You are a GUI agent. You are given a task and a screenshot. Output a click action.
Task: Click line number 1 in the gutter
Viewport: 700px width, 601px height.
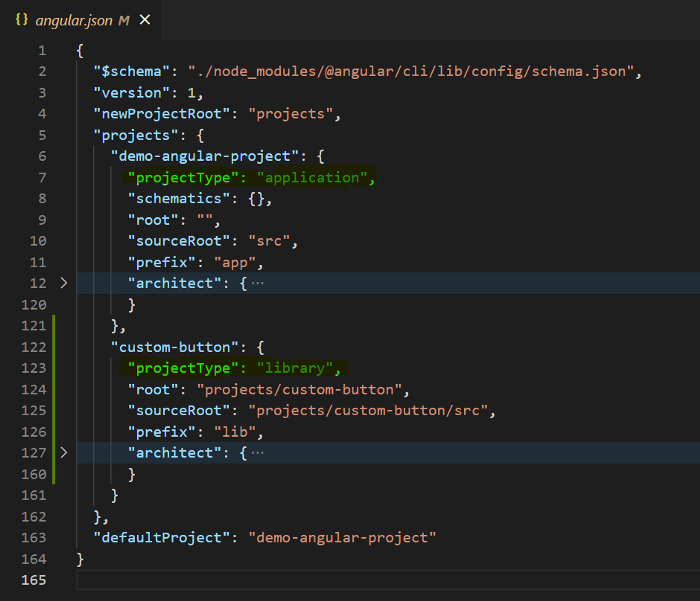41,50
